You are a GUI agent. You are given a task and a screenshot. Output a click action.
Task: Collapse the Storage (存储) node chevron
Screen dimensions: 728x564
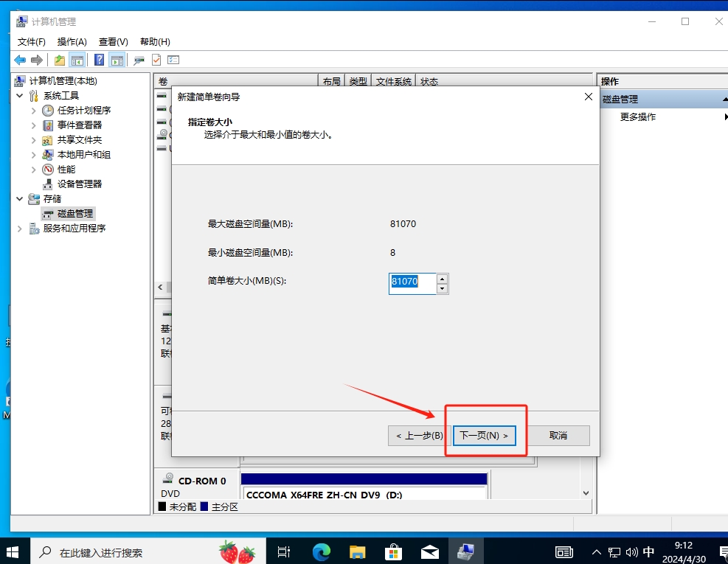(x=19, y=198)
